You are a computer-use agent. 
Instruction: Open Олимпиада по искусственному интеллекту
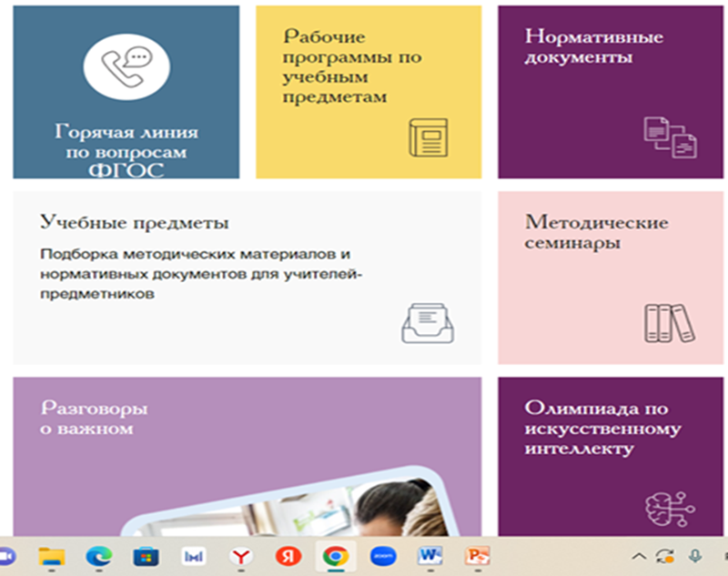[x=590, y=429]
